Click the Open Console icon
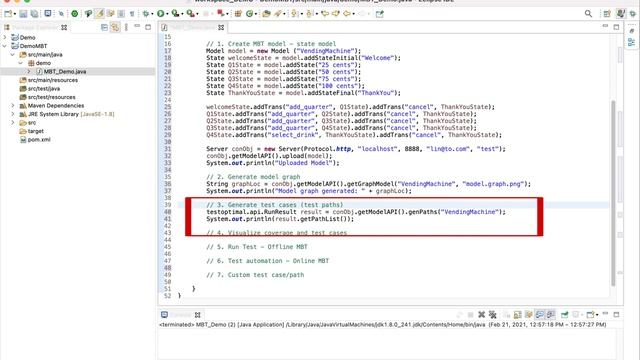The image size is (640, 360). click(590, 314)
